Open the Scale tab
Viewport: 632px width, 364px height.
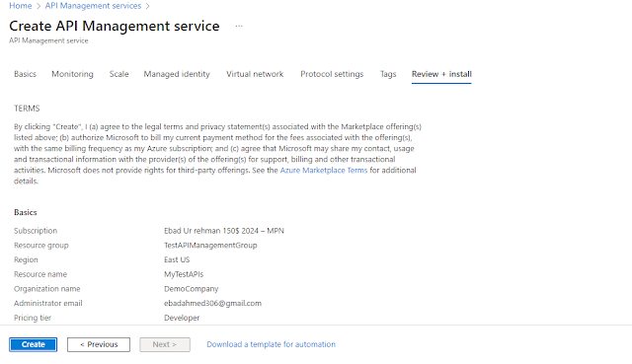(118, 74)
